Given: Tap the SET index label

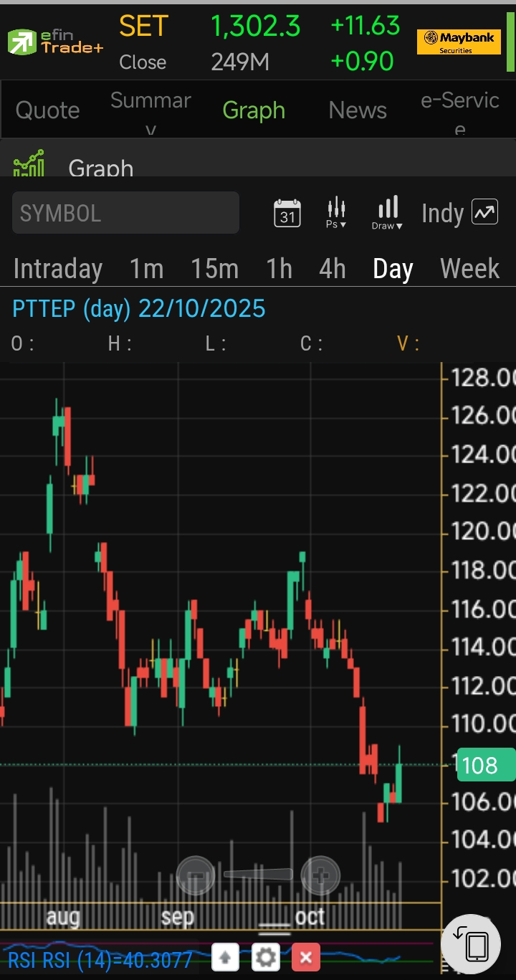Looking at the screenshot, I should pos(143,27).
